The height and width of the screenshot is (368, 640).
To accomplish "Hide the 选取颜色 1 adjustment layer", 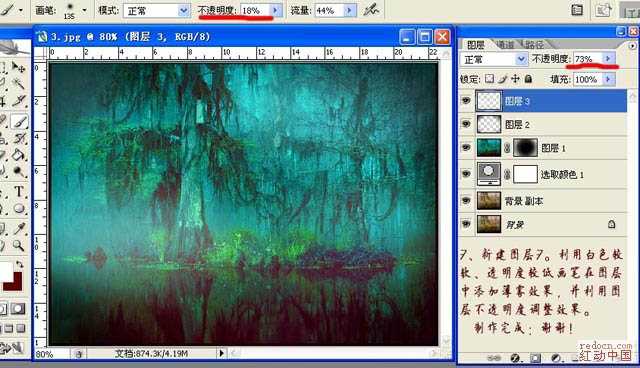I will coord(466,174).
